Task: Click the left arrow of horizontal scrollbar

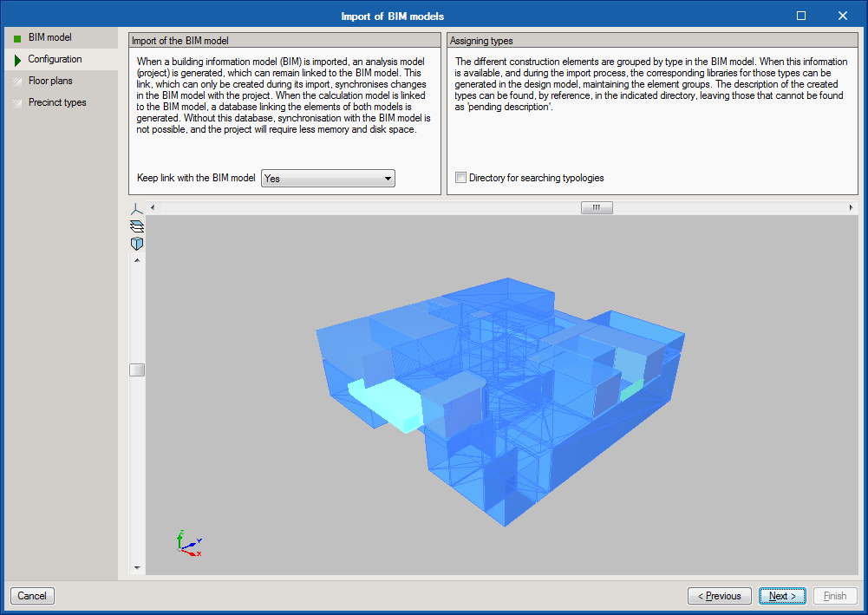Action: [x=153, y=208]
